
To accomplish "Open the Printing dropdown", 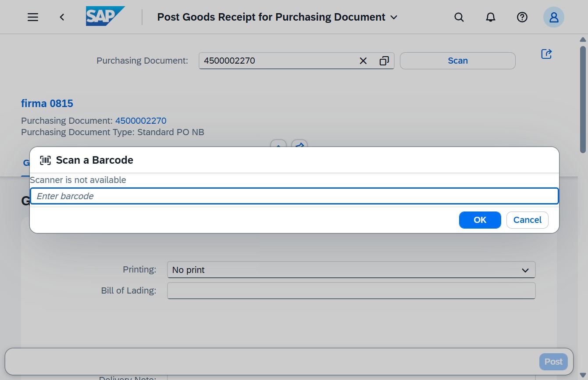I will coord(351,270).
